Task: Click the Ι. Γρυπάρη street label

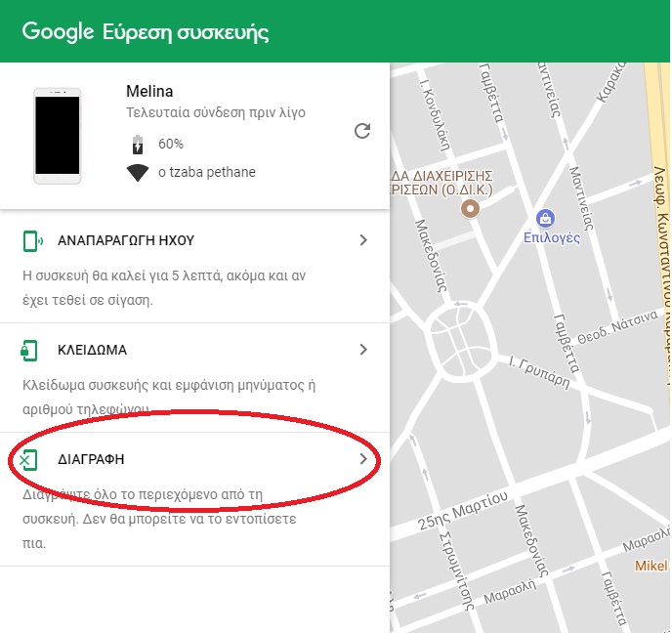Action: (539, 372)
